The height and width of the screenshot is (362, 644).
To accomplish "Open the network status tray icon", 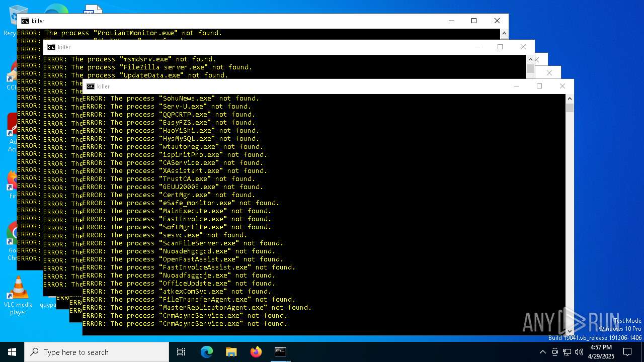I will coord(567,352).
